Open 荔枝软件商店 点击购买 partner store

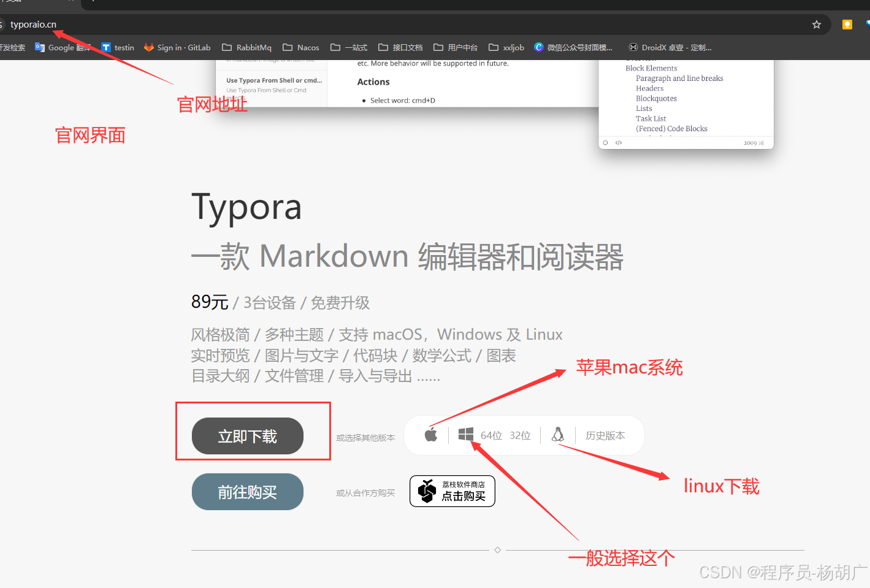[x=452, y=491]
